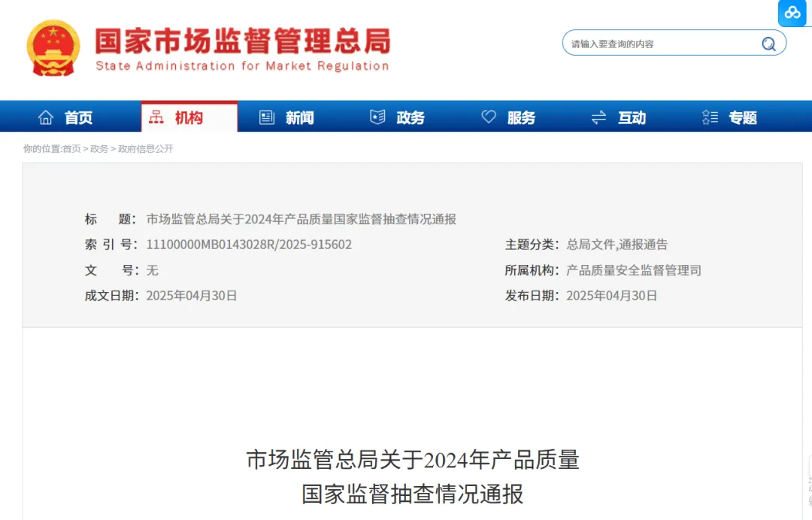Open the 互动 menu item
Image resolution: width=812 pixels, height=520 pixels.
633,117
